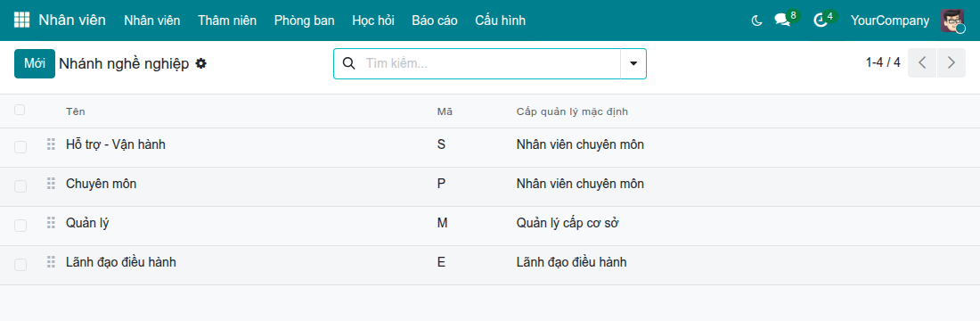Grab the drag handle of Chuyên môn row

click(52, 184)
